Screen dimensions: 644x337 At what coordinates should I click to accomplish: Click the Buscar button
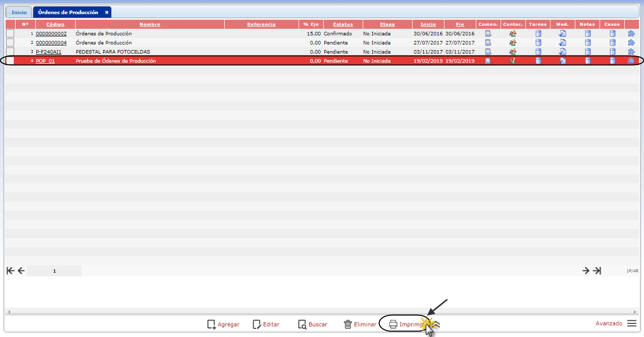point(312,324)
